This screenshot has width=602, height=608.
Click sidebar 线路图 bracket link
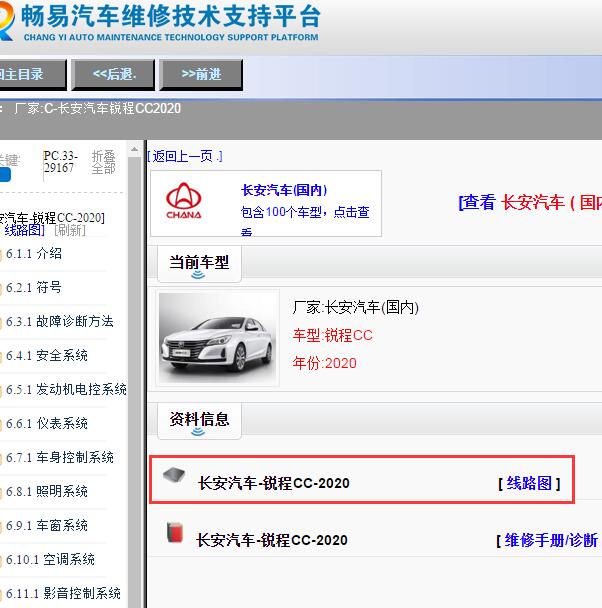[22, 230]
